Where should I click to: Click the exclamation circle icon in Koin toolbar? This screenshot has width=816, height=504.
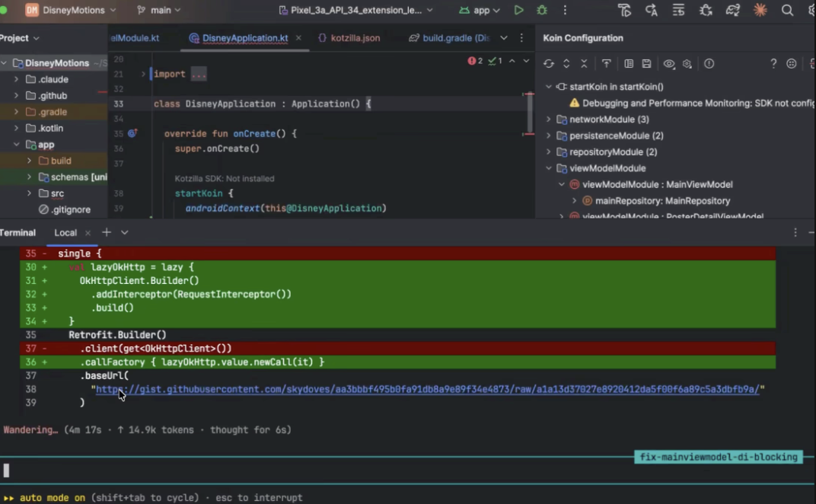click(x=709, y=63)
